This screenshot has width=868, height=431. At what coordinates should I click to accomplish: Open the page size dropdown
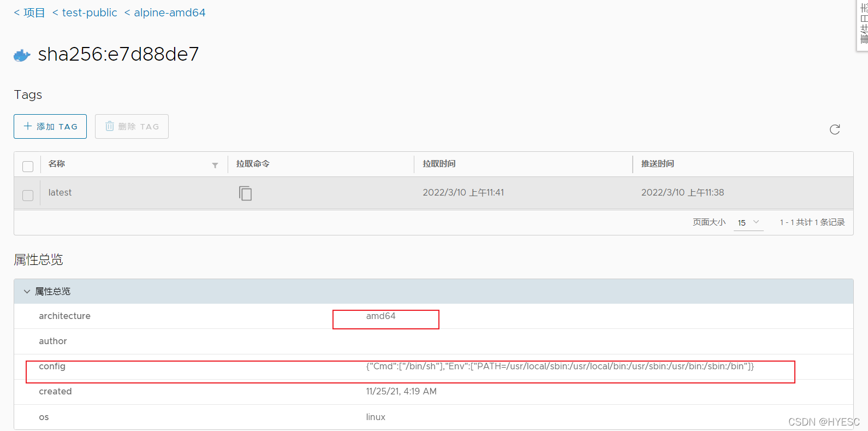pos(748,222)
